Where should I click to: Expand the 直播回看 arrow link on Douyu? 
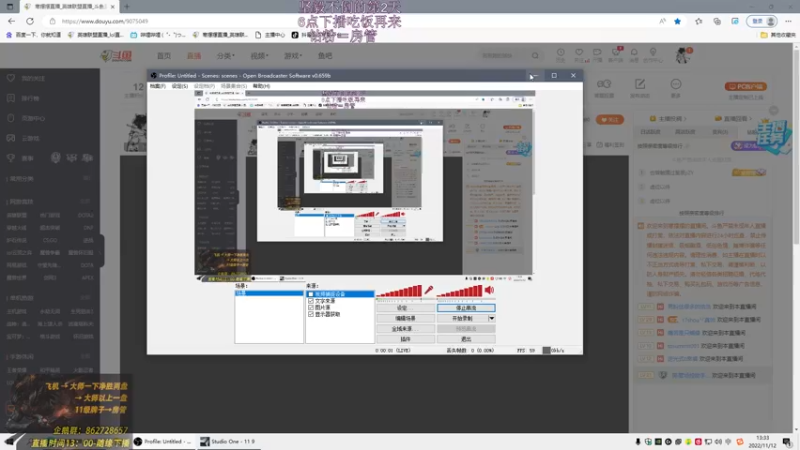tap(732, 118)
